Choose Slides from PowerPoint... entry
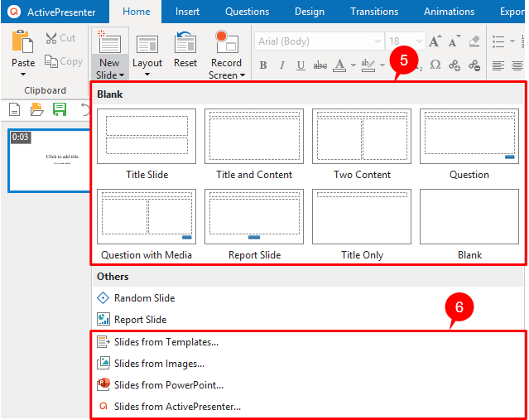Image resolution: width=529 pixels, height=420 pixels. click(x=169, y=385)
